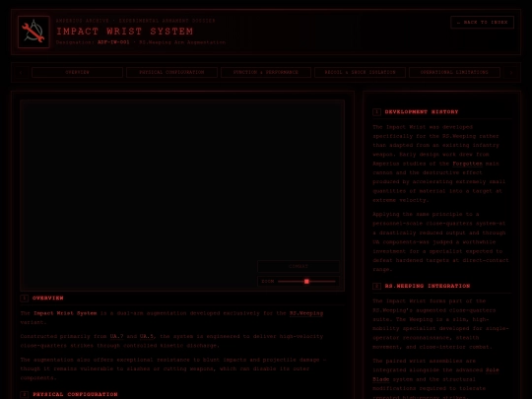Open the Overview tab
The height and width of the screenshot is (399, 532).
78,72
